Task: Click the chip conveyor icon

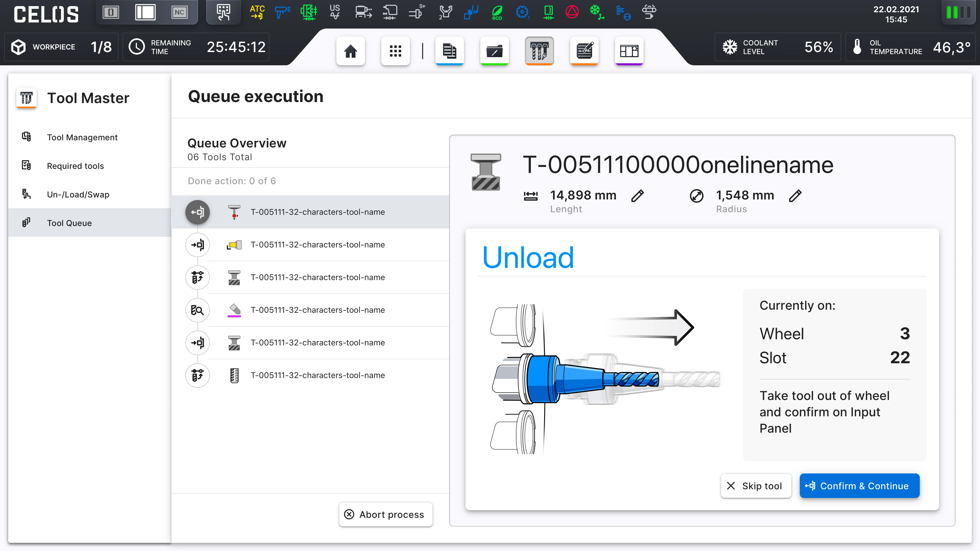Action: click(649, 12)
